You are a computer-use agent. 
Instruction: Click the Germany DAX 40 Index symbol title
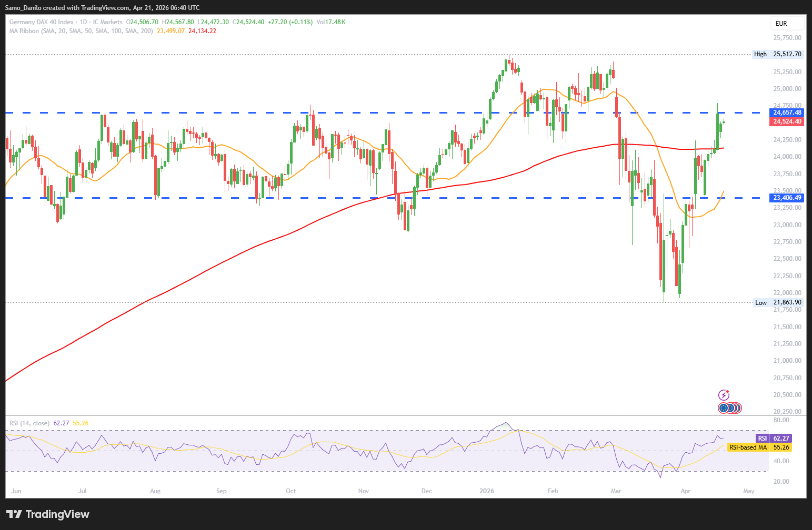point(42,22)
